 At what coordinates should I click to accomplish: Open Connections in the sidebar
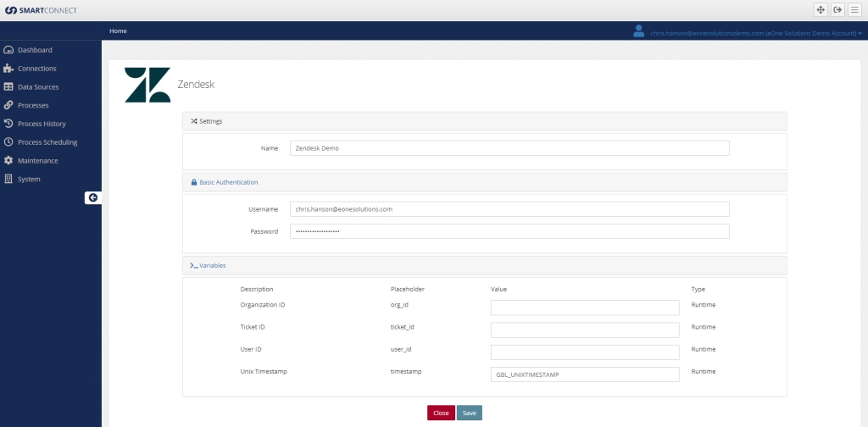coord(37,69)
